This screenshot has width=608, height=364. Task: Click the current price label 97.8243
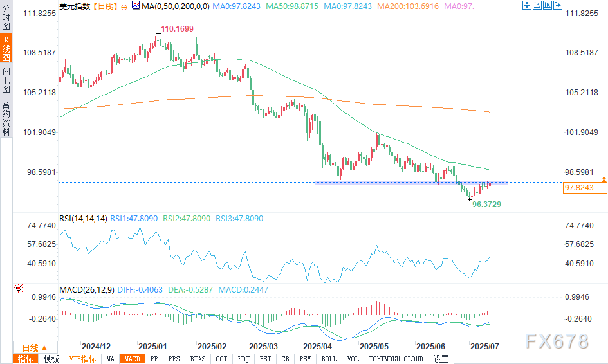click(585, 188)
